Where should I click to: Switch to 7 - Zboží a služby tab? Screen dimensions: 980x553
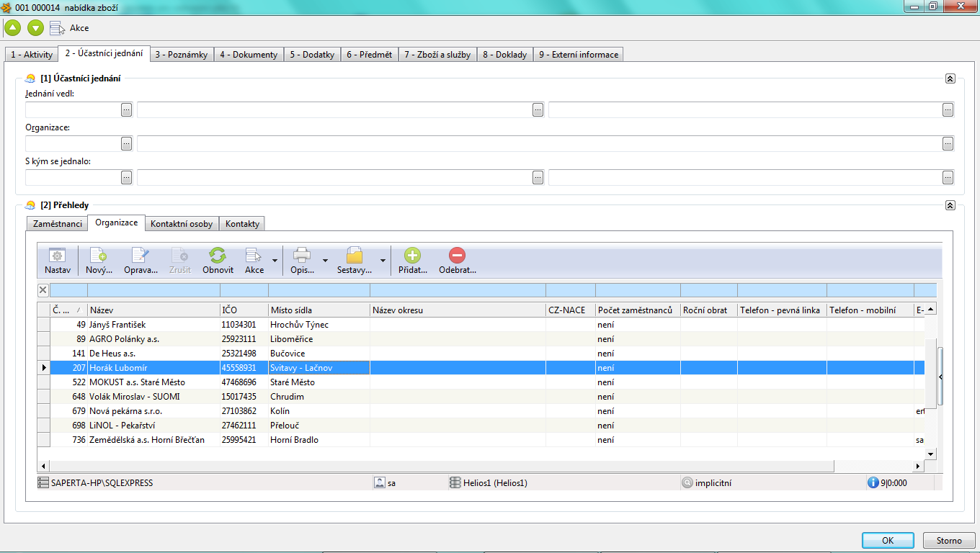(x=437, y=55)
